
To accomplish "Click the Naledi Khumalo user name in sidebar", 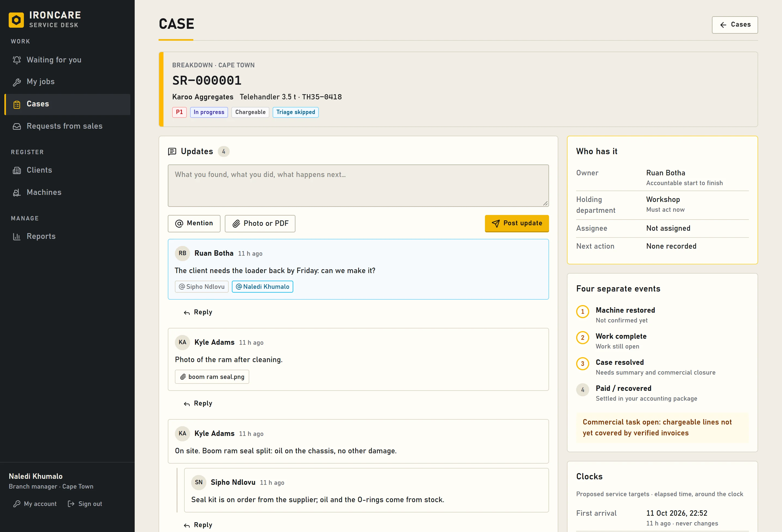I will 36,476.
